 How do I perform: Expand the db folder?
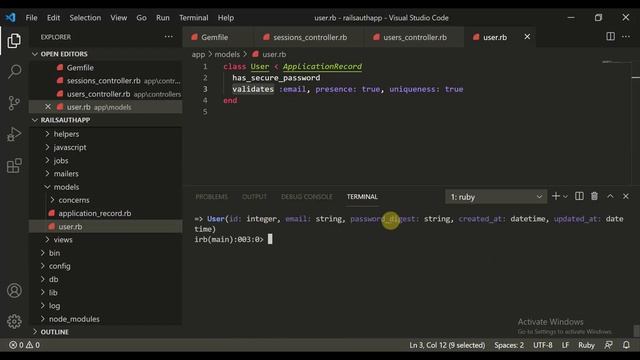53,279
